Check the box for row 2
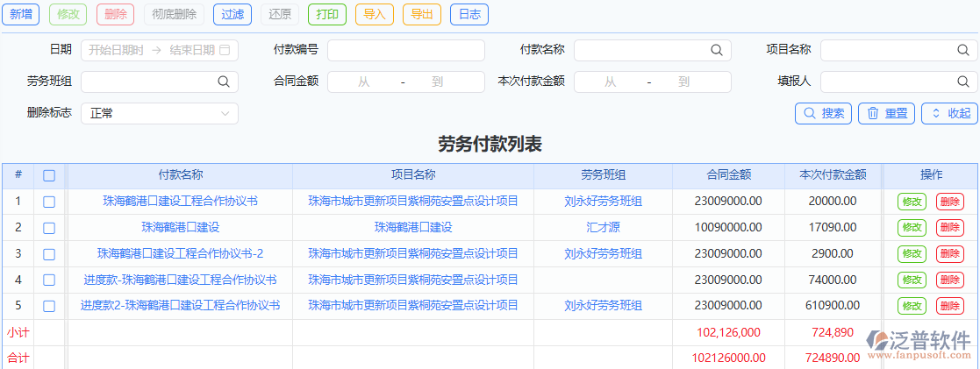980x369 pixels. (x=49, y=228)
